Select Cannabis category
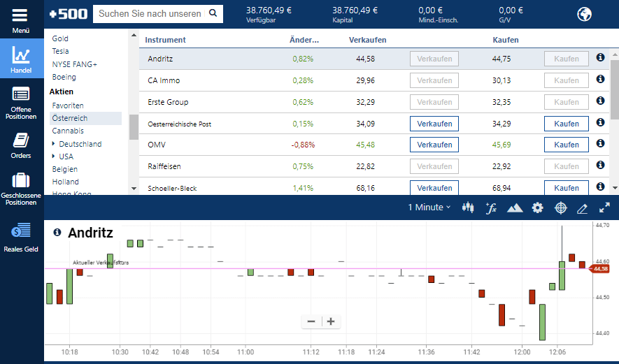Image resolution: width=619 pixels, height=364 pixels. point(68,131)
